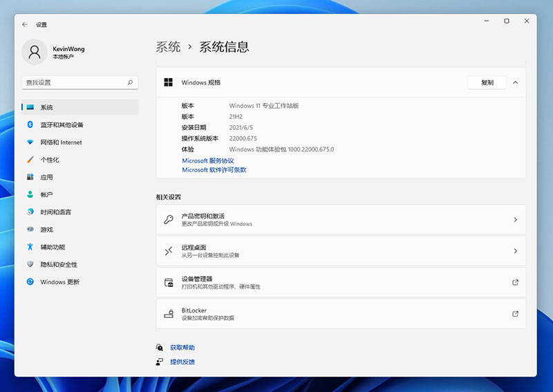
Task: Minimize the Settings window
Action: pyautogui.click(x=487, y=21)
